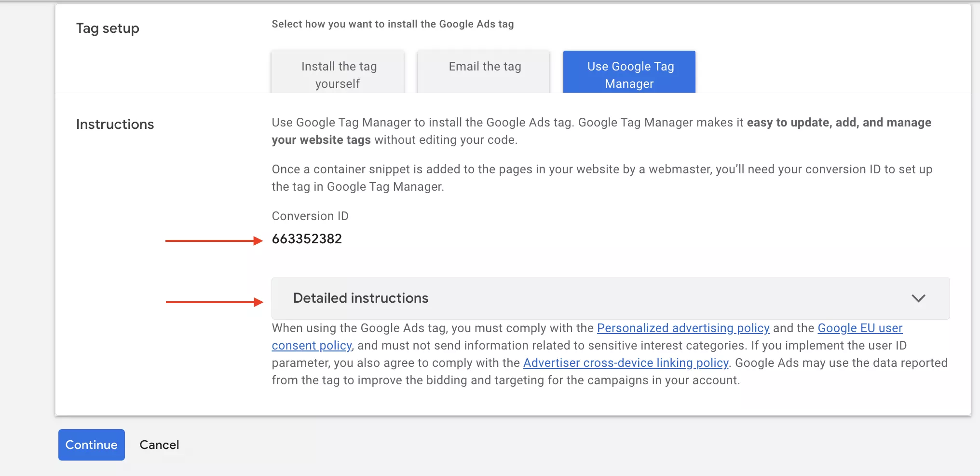The image size is (980, 476).
Task: Select Use Google Tag Manager tab
Action: click(629, 72)
